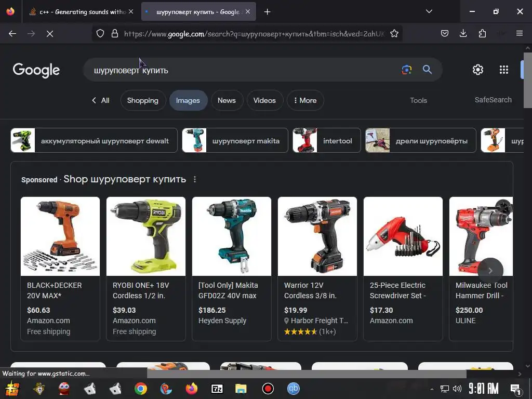Open the SafeSearch setting
The image size is (532, 399).
click(493, 100)
